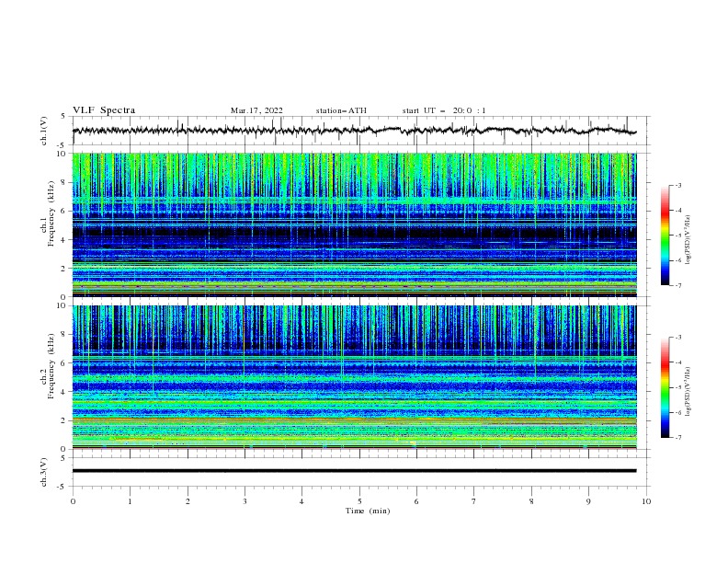The width and height of the screenshot is (728, 563).
Task: Select the date label "Mar.17, 2022"
Action: click(256, 110)
